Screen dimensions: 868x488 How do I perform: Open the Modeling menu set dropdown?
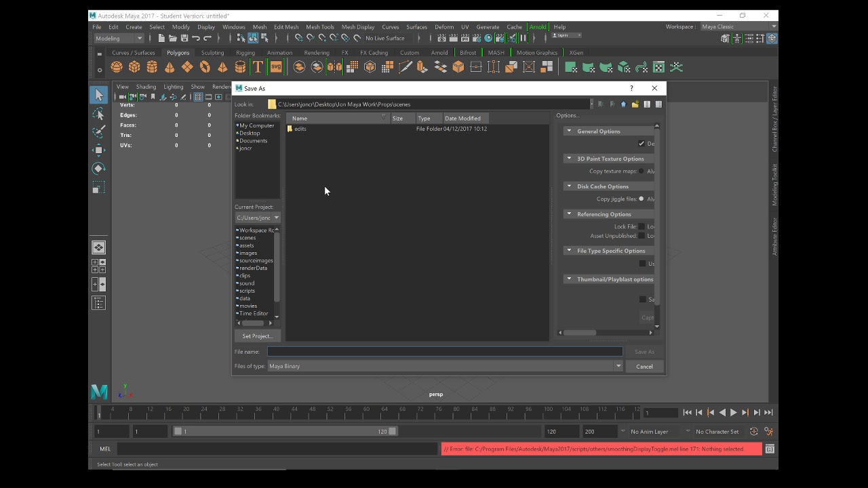tap(119, 39)
